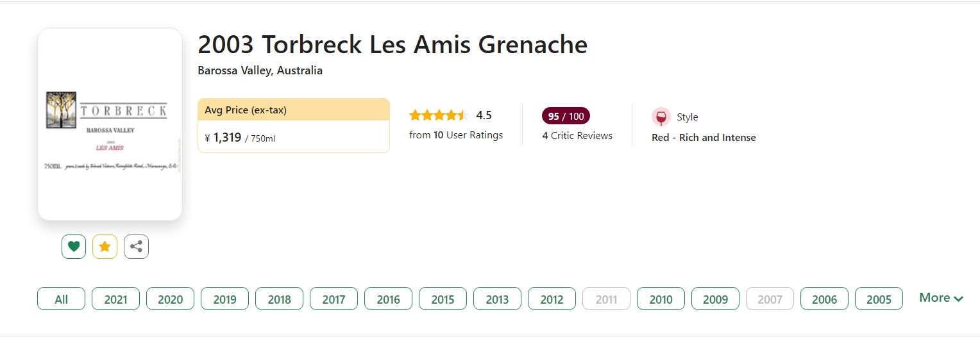
Task: Click the red wine glass style icon
Action: 661,117
